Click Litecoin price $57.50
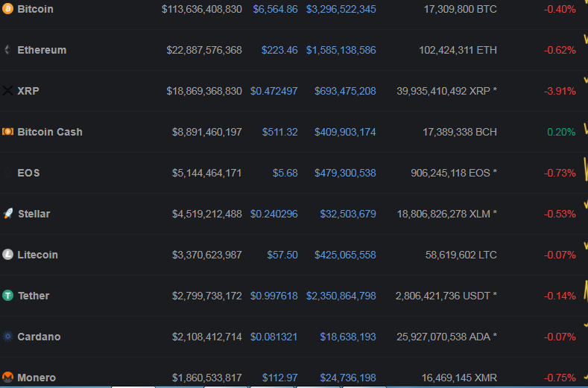The image size is (588, 388). (282, 255)
